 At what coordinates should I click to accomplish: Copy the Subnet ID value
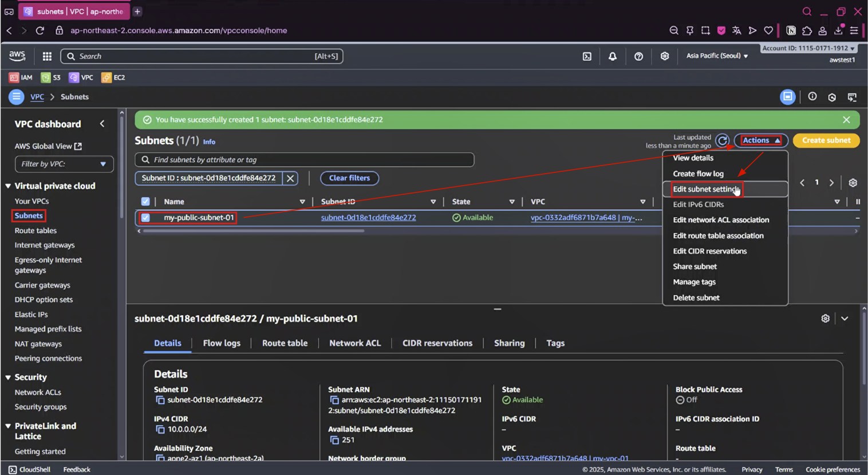pyautogui.click(x=160, y=400)
